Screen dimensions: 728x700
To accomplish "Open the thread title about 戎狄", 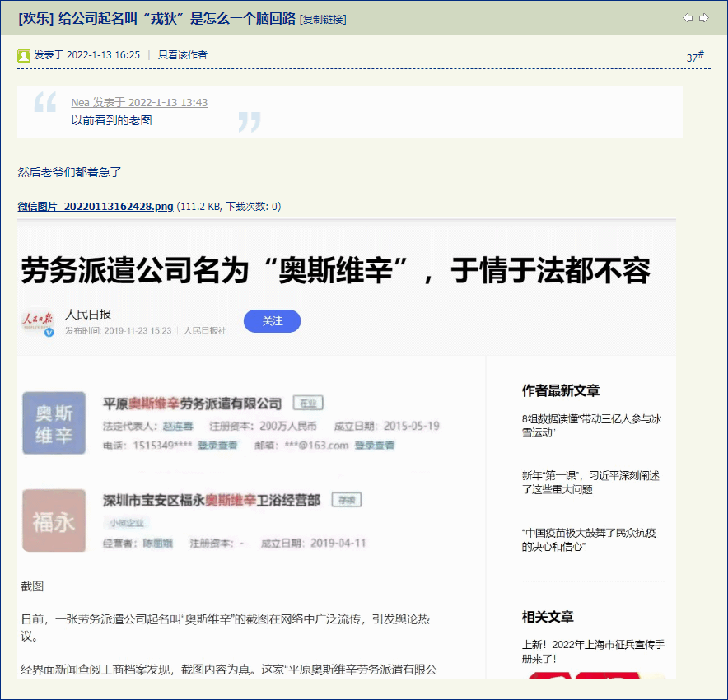I will (177, 19).
